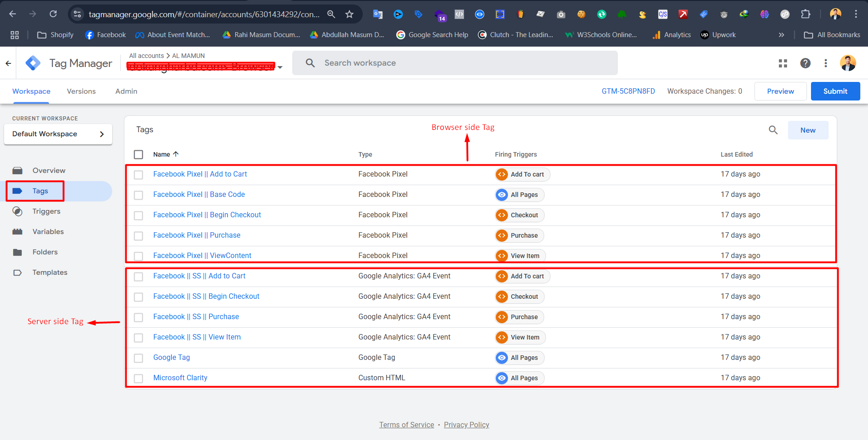Open Variables from the left sidebar
The width and height of the screenshot is (868, 440).
coord(48,232)
